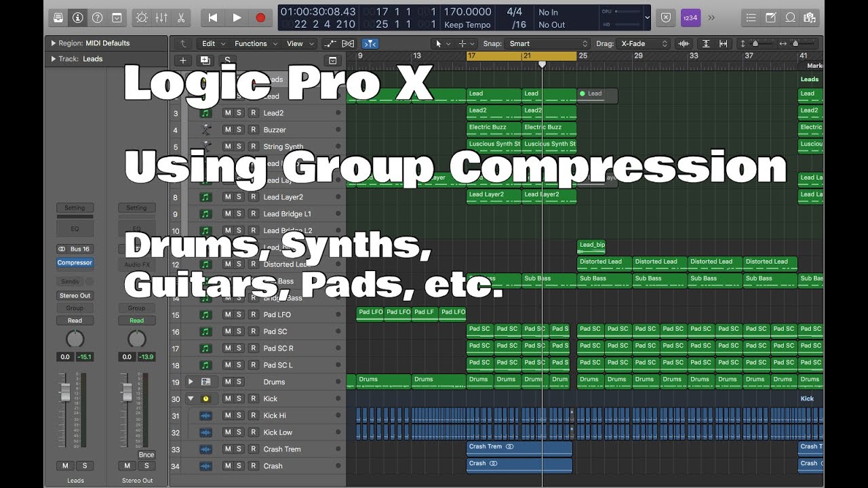Expand the Drums track stack

point(191,382)
